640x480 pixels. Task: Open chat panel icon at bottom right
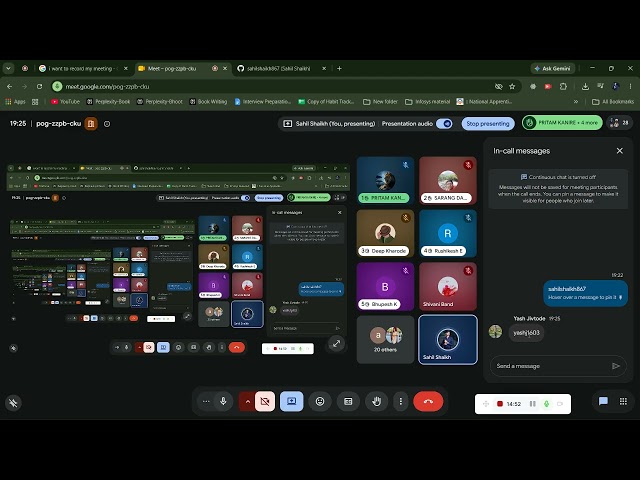[603, 401]
